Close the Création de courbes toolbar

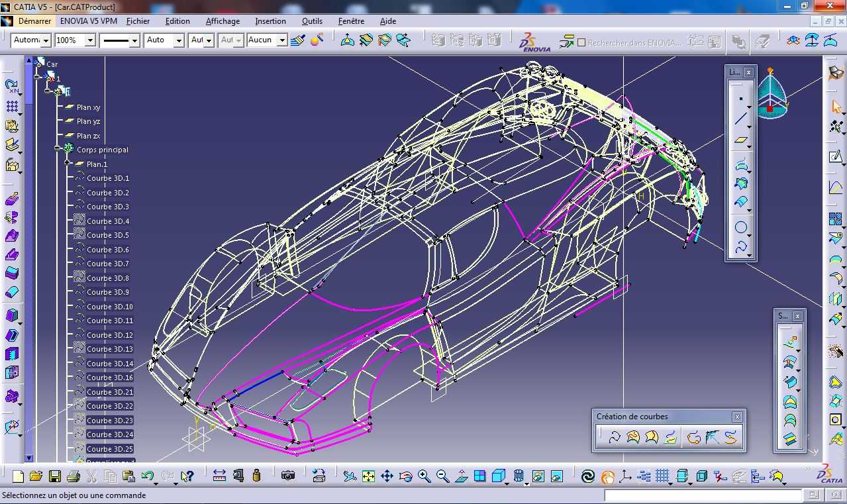737,417
